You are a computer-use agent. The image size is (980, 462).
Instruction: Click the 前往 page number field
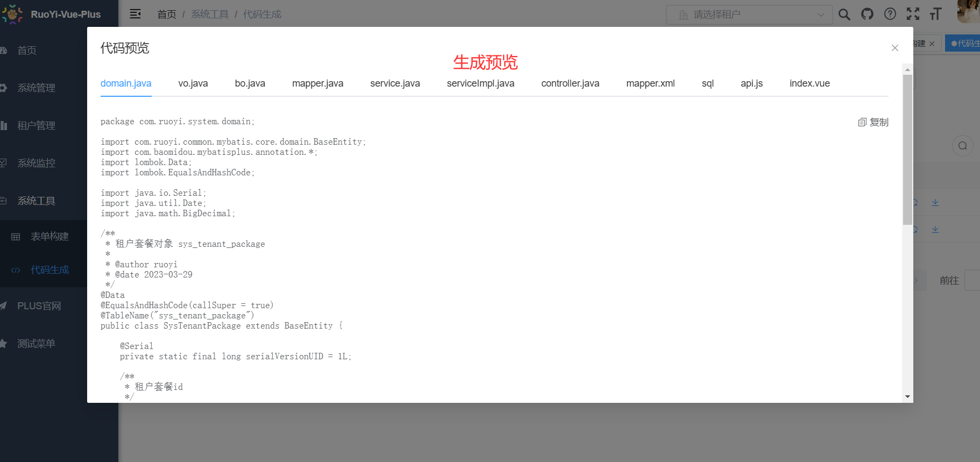click(972, 280)
